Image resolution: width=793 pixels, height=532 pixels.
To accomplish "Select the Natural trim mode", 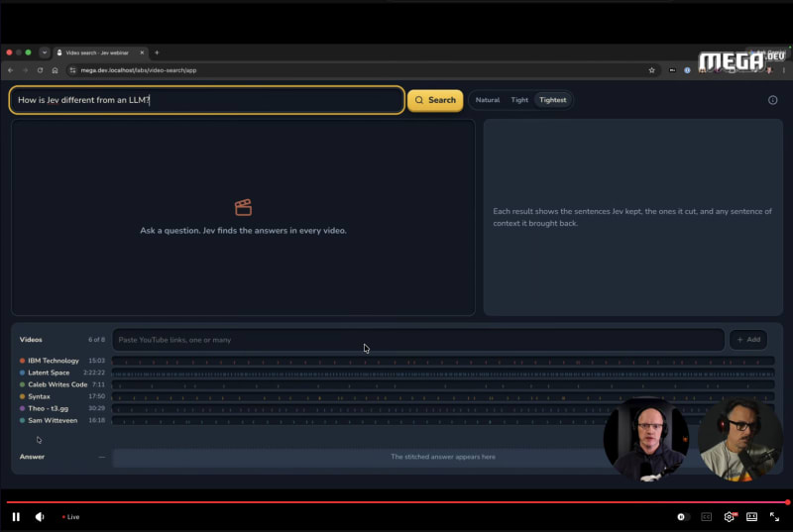I will (488, 100).
